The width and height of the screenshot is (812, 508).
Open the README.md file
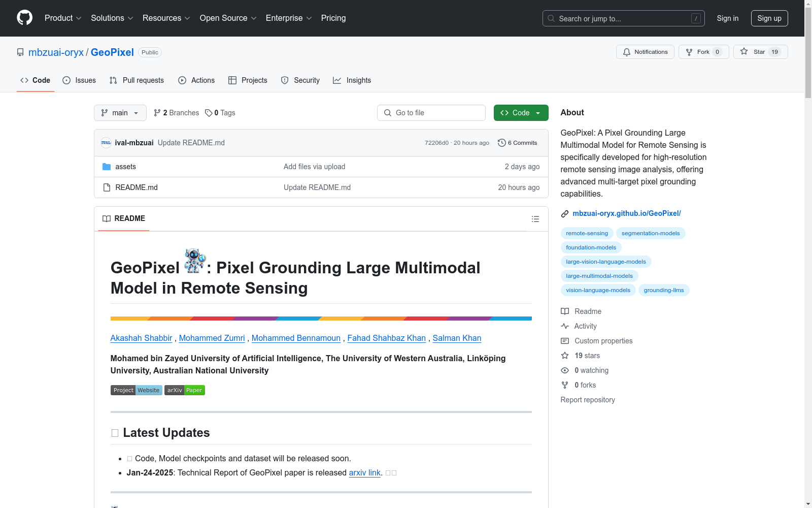tap(137, 187)
